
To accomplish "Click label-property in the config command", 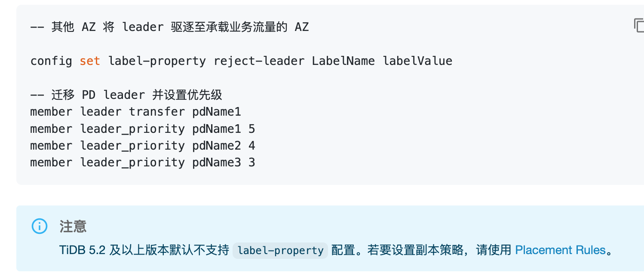I will tap(157, 61).
